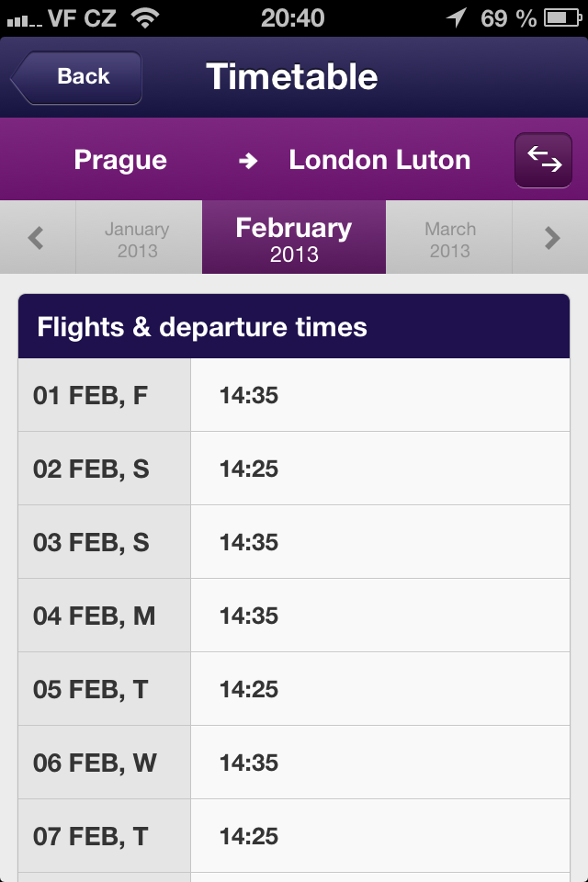
Task: Tap the right chevron to view later months
Action: [x=552, y=237]
